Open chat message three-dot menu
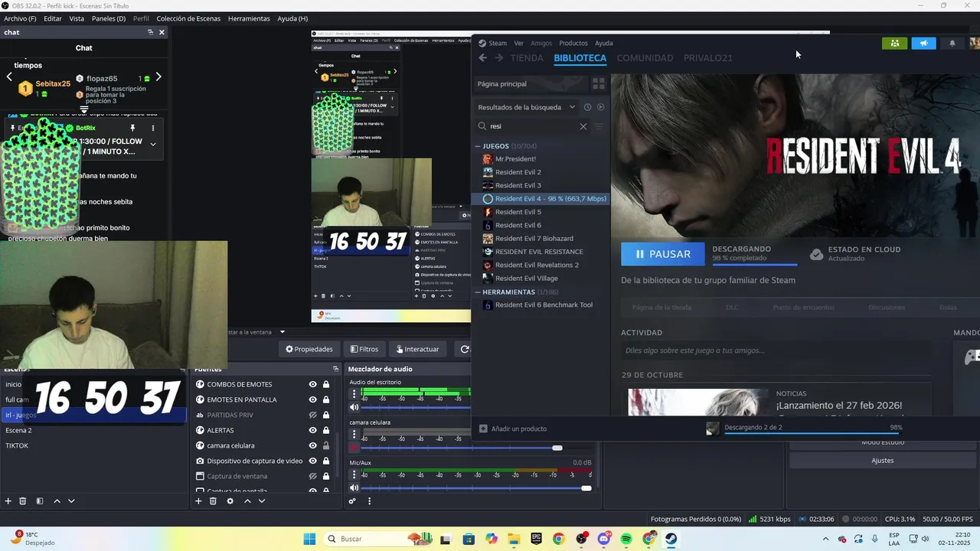Viewport: 980px width, 551px height. click(153, 128)
